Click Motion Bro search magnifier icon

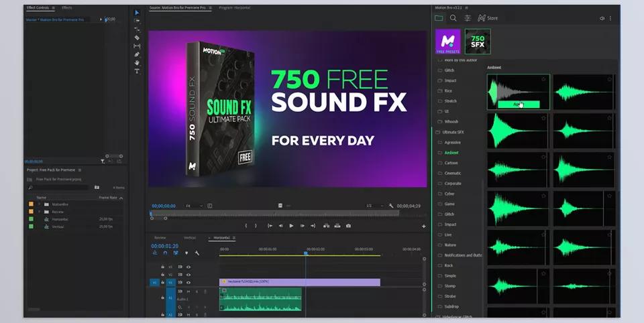tap(453, 18)
